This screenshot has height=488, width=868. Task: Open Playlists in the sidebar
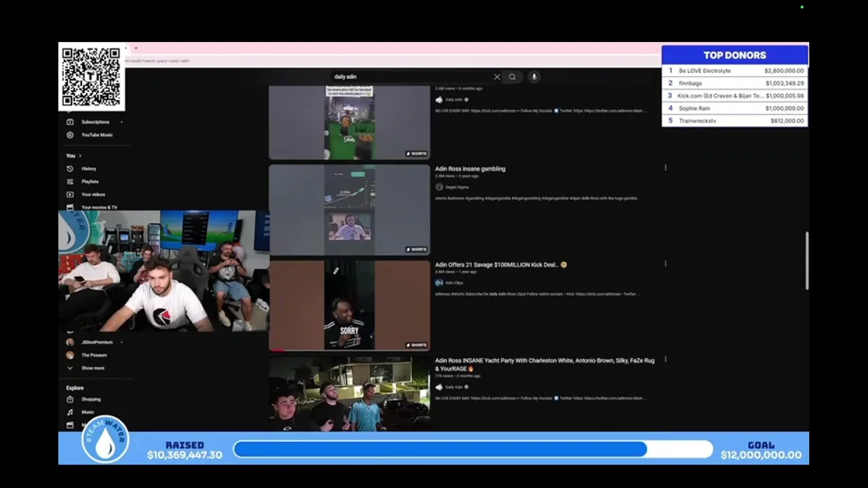90,182
